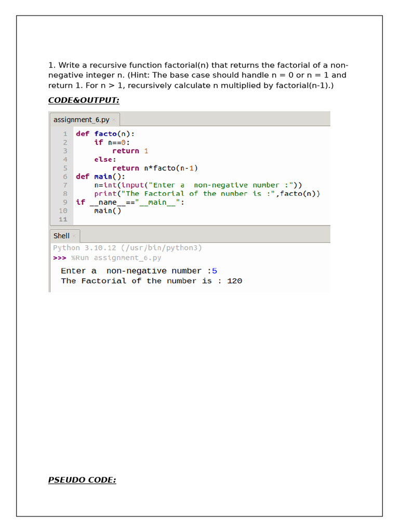The image size is (399, 532).
Task: Switch to the Shell tab
Action: (x=61, y=236)
